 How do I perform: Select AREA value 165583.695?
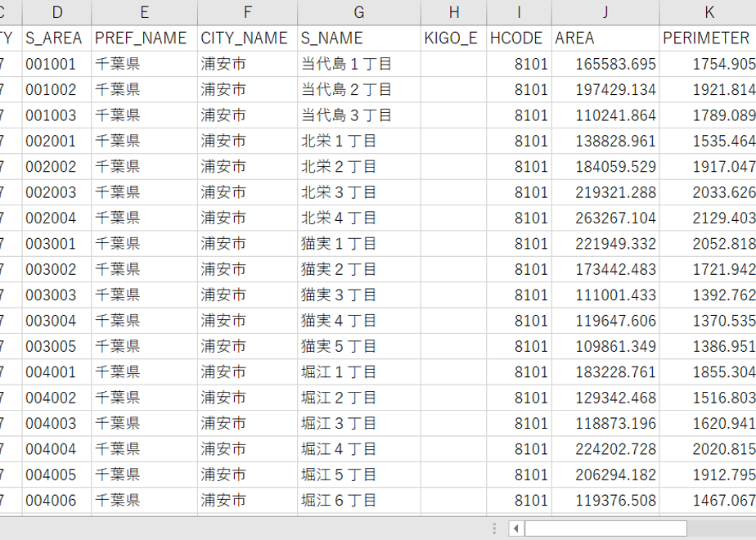tap(605, 64)
